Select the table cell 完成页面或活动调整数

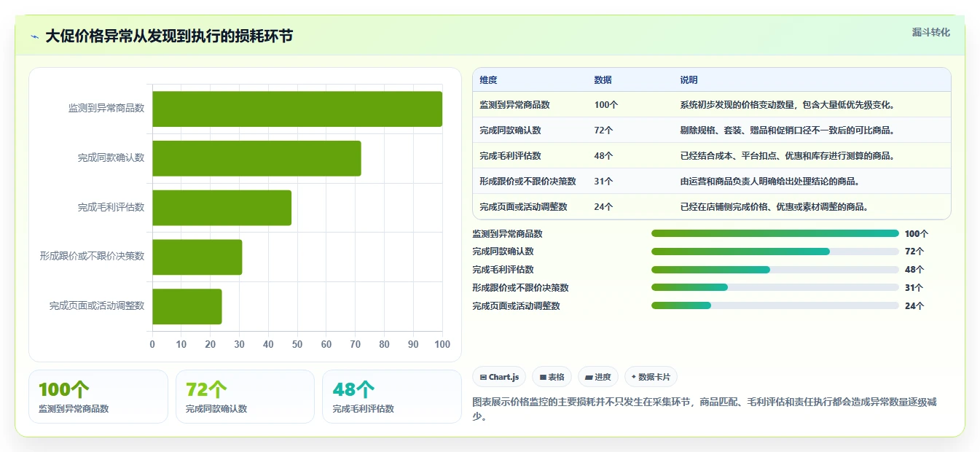(523, 207)
